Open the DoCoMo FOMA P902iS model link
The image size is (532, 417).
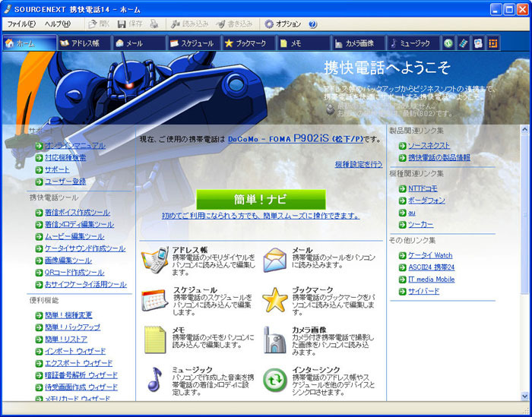[295, 139]
